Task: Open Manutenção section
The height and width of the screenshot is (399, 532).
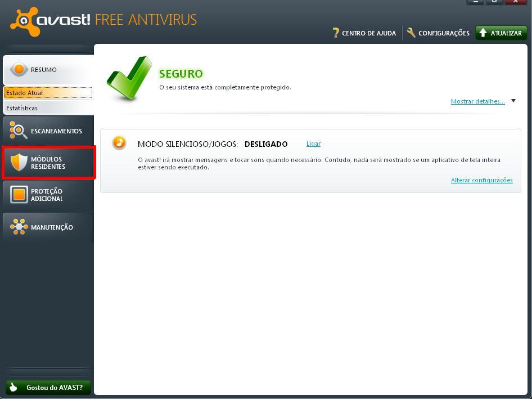Action: 48,227
